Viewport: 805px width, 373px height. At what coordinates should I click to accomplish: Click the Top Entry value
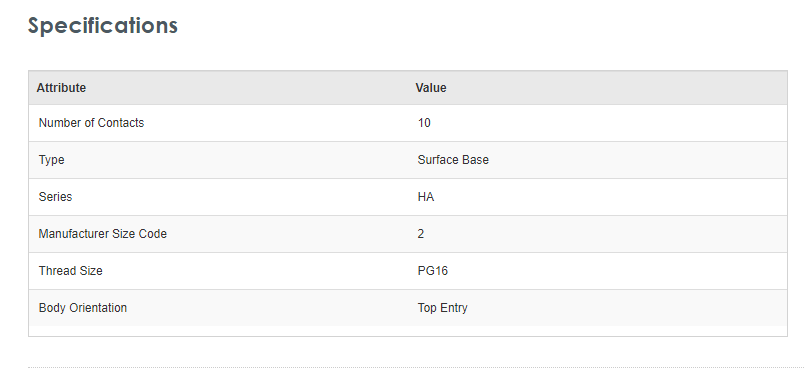[442, 308]
